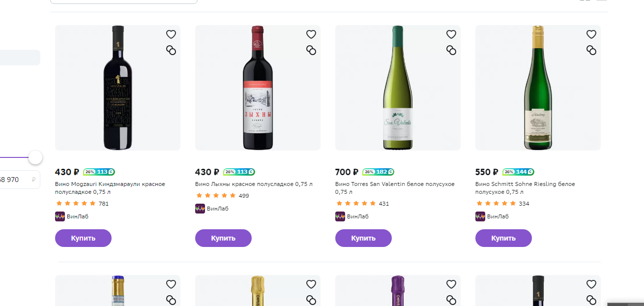The width and height of the screenshot is (644, 306).
Task: Open Torres San Valentin product title link
Action: click(395, 188)
